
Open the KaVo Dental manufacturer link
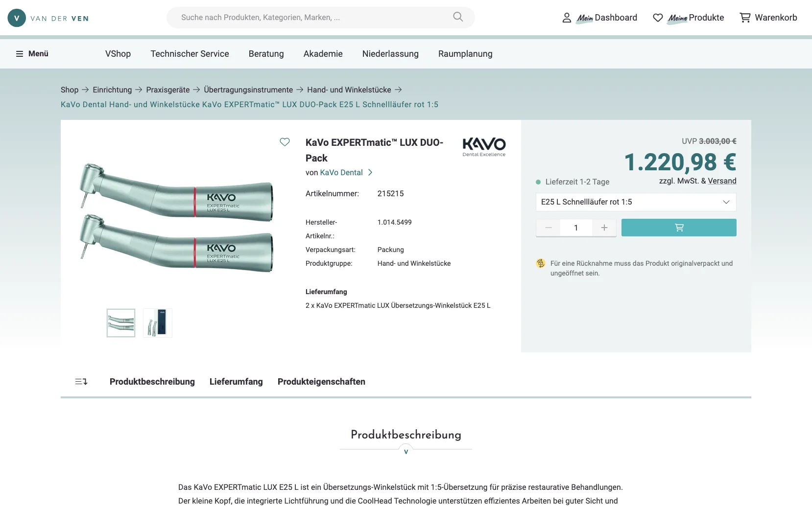pyautogui.click(x=341, y=172)
